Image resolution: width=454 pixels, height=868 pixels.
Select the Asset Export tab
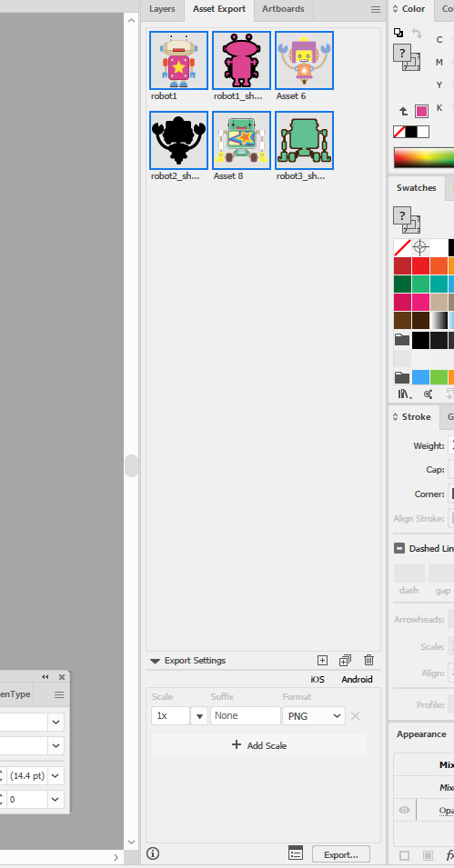click(219, 9)
